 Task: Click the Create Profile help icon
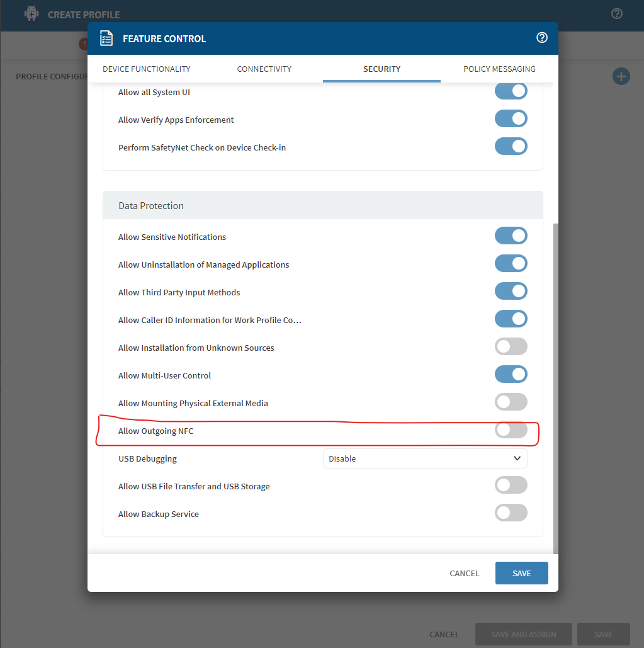tap(617, 14)
